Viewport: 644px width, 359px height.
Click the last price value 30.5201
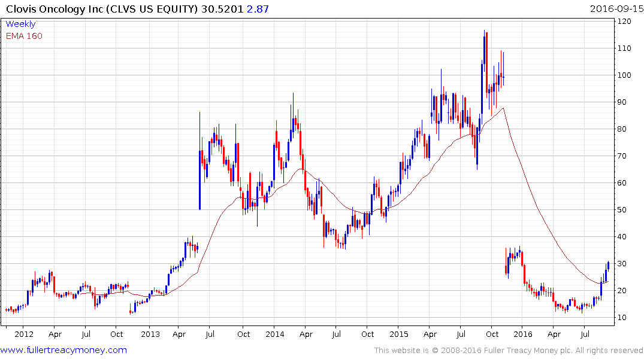coord(222,9)
